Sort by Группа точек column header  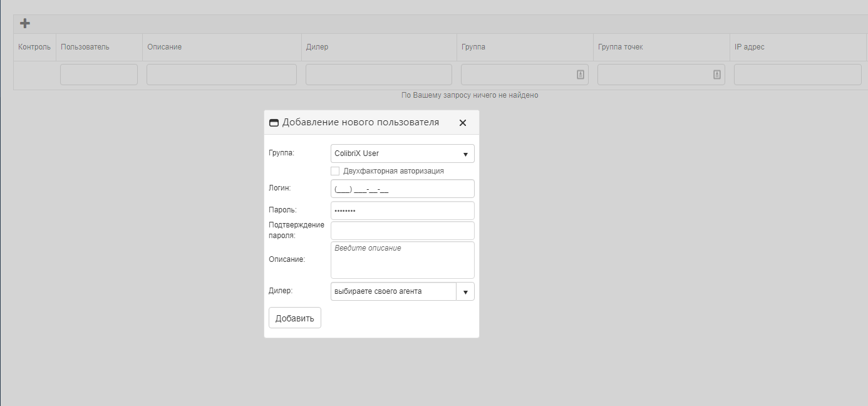661,47
